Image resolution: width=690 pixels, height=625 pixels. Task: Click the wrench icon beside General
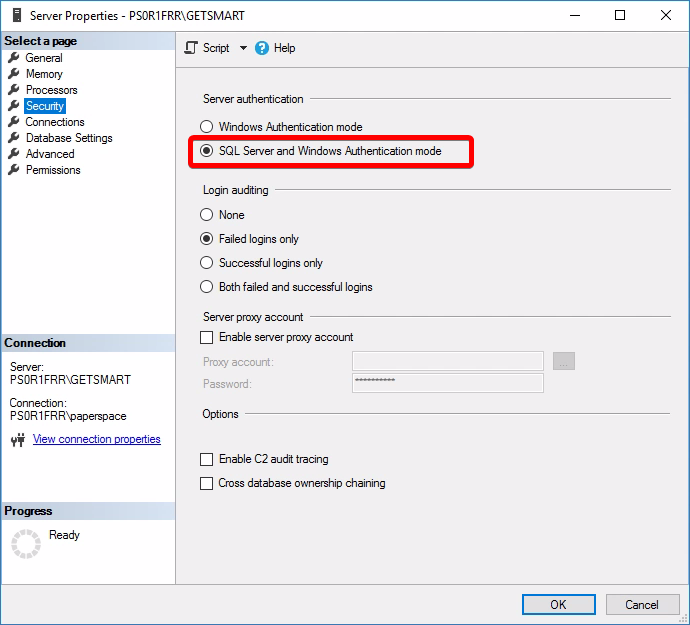click(14, 58)
